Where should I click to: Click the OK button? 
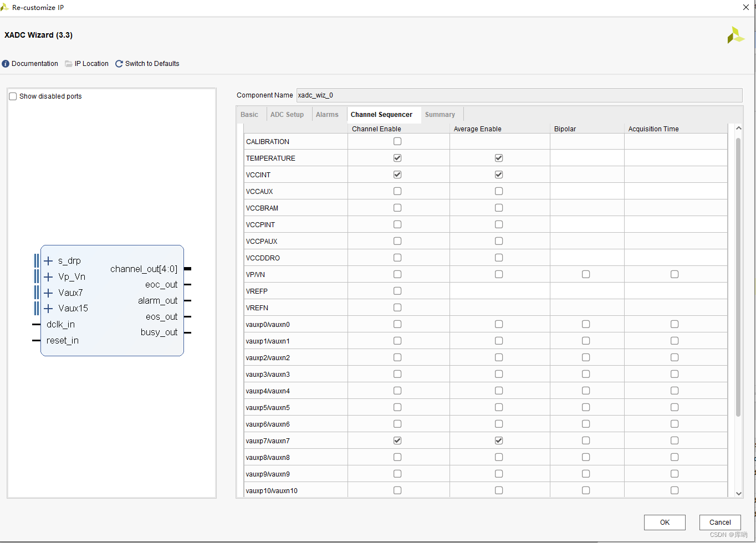(665, 522)
